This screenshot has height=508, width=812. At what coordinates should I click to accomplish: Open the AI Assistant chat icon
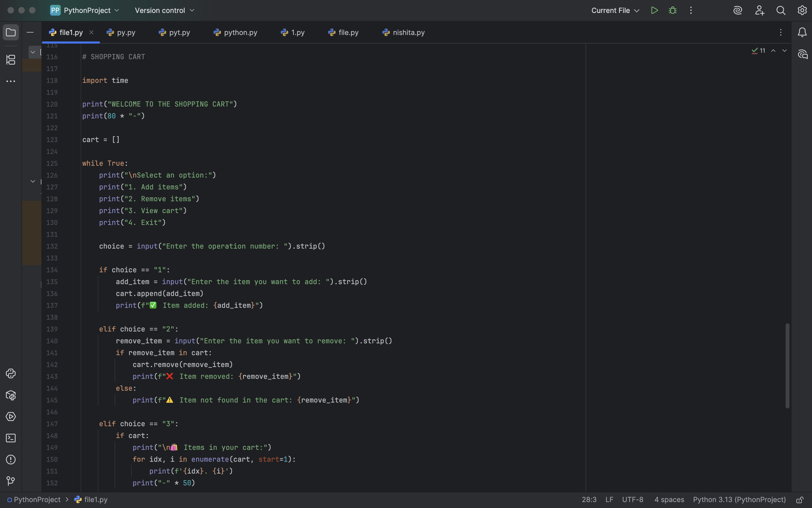point(803,54)
